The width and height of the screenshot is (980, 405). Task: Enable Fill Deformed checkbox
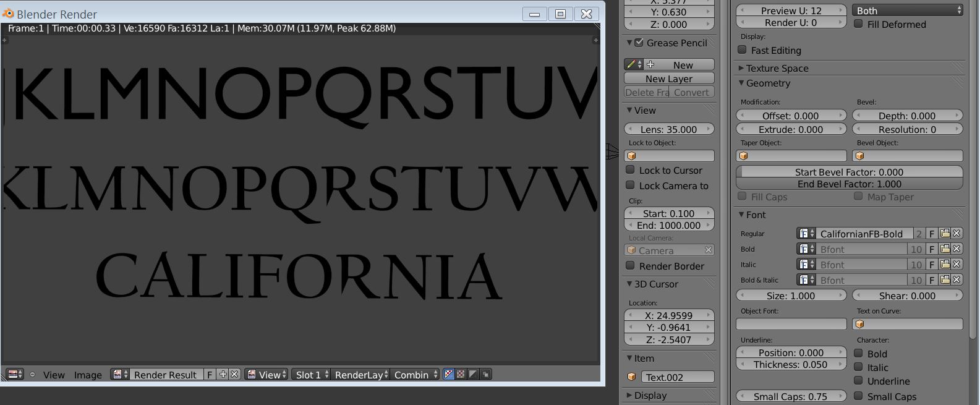[858, 23]
